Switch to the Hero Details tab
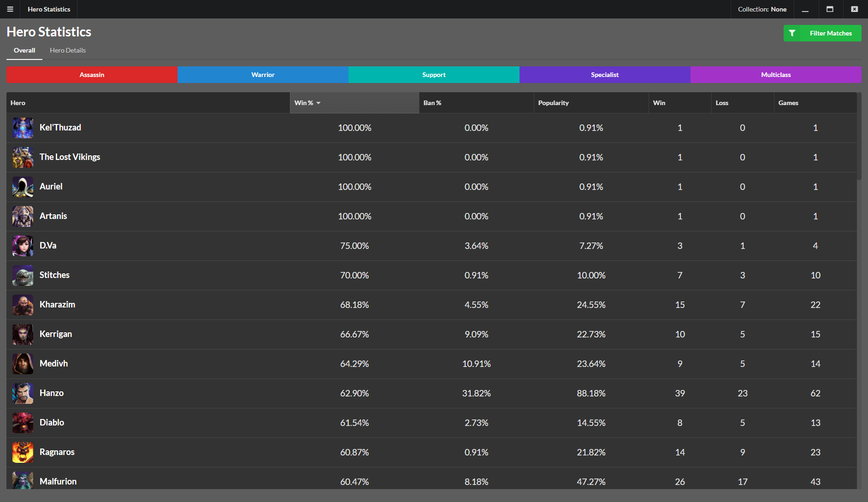This screenshot has height=502, width=868. coord(68,50)
